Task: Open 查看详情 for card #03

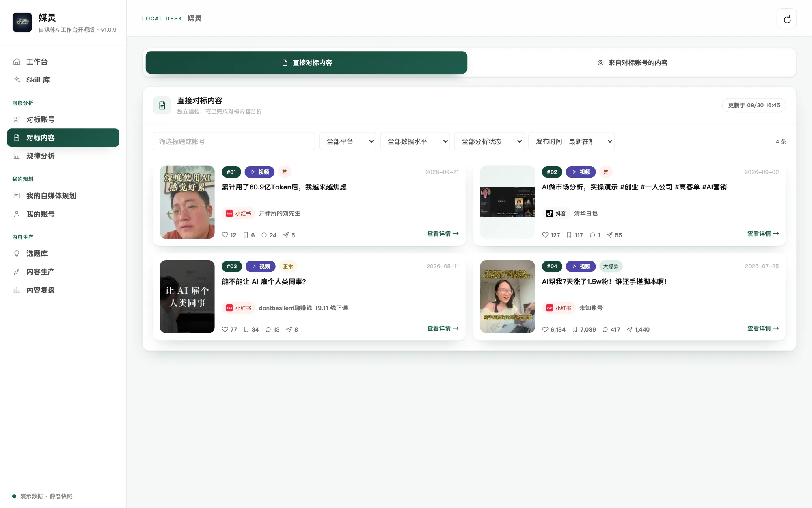Action: 443,328
